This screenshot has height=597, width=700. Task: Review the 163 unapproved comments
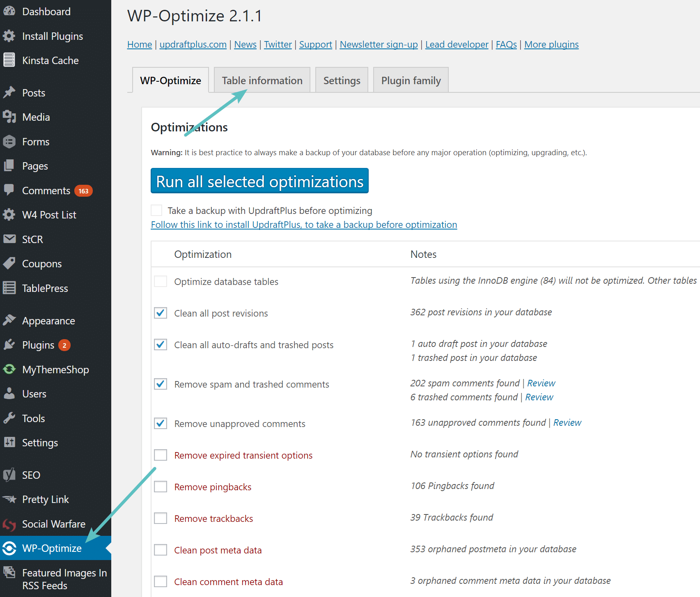point(567,422)
